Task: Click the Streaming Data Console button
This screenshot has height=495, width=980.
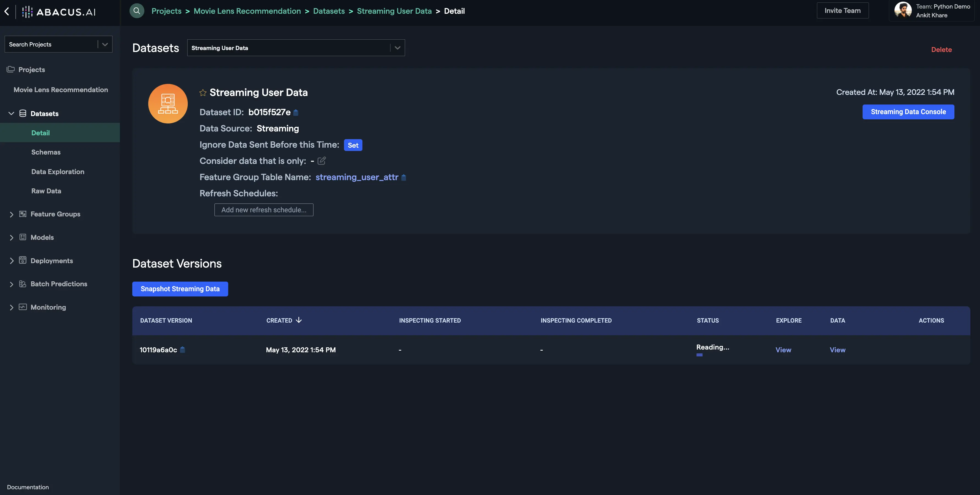Action: [x=908, y=112]
